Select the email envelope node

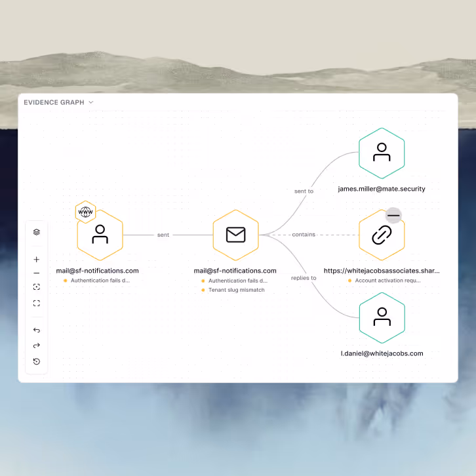tap(235, 235)
